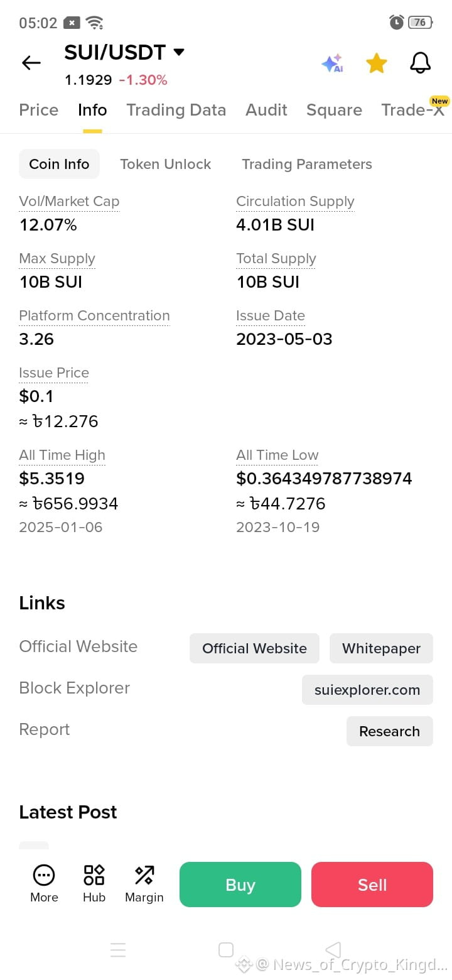Open price alerts bell icon
Screen dimensions: 452x980
421,63
